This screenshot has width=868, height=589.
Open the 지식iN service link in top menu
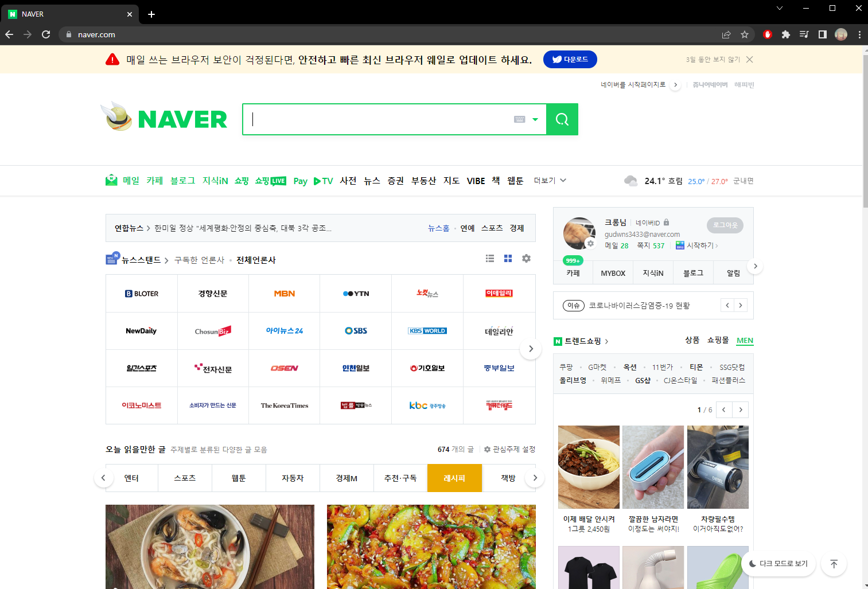(215, 181)
